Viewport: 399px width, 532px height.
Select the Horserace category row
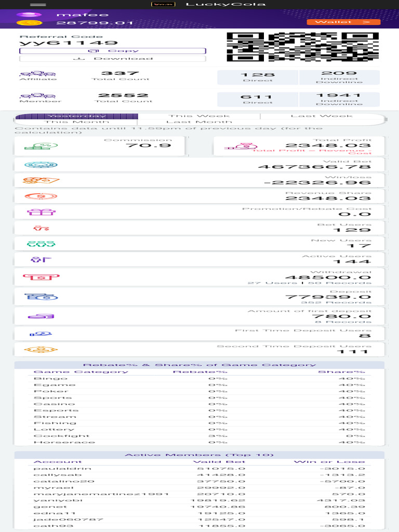(x=199, y=443)
